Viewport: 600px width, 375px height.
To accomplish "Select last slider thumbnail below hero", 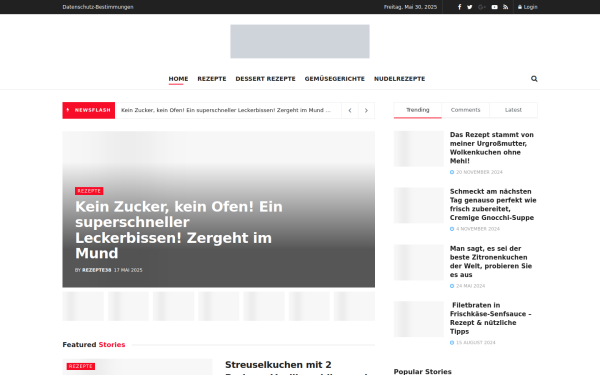I will click(x=354, y=306).
